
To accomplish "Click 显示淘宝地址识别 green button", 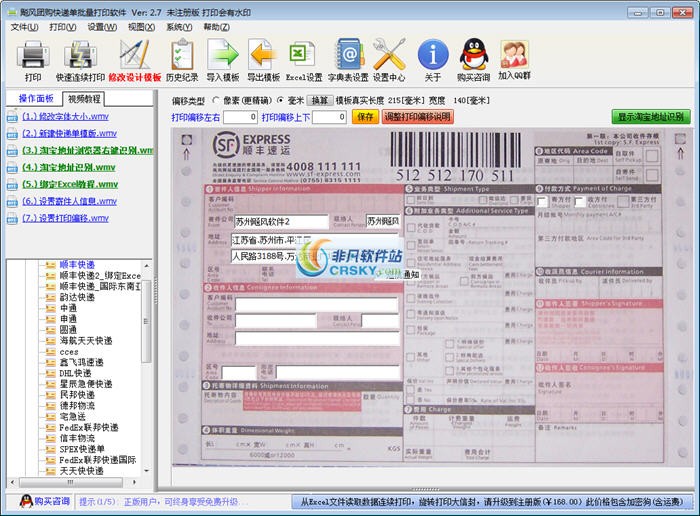I will (x=651, y=117).
